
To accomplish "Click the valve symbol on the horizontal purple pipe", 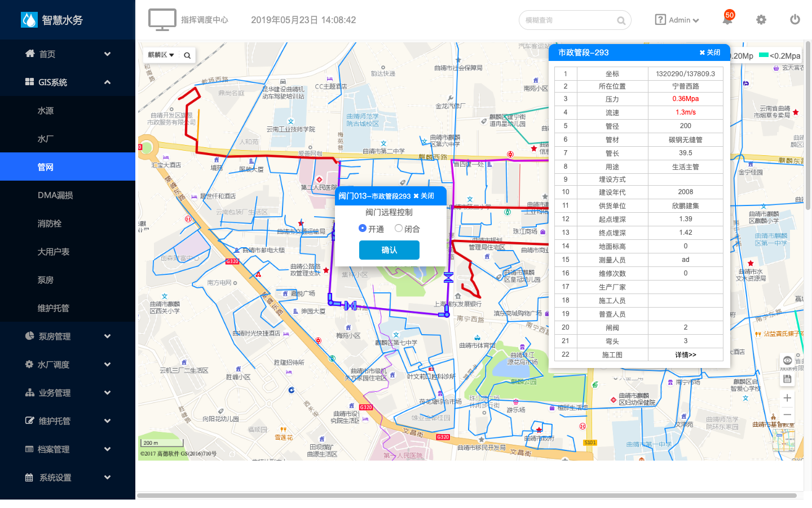I will click(350, 305).
